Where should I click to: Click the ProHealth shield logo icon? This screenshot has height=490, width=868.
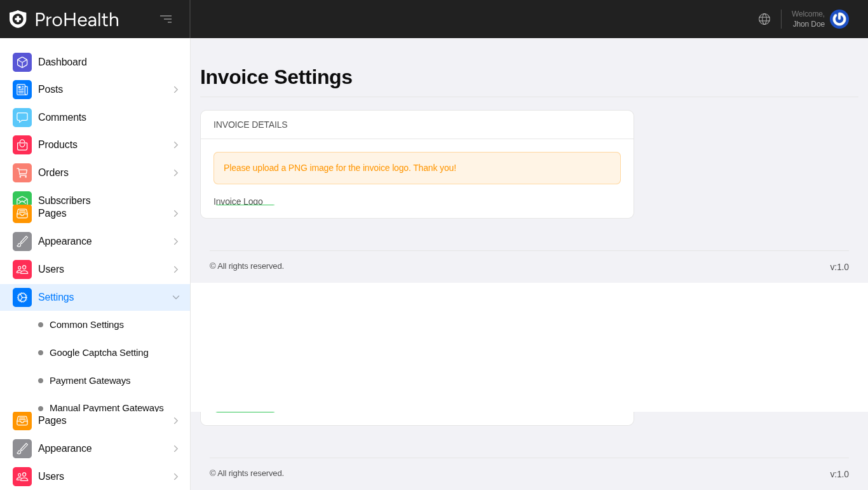point(18,19)
